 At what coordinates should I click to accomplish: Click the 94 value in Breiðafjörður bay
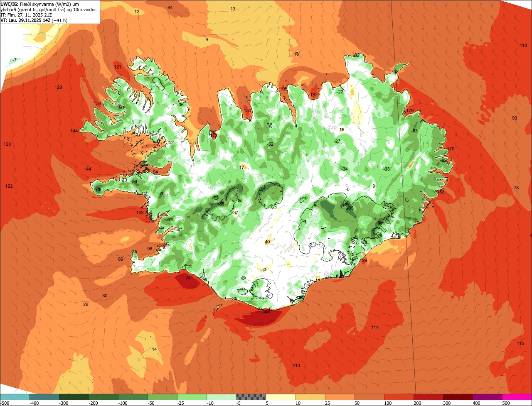(155, 172)
